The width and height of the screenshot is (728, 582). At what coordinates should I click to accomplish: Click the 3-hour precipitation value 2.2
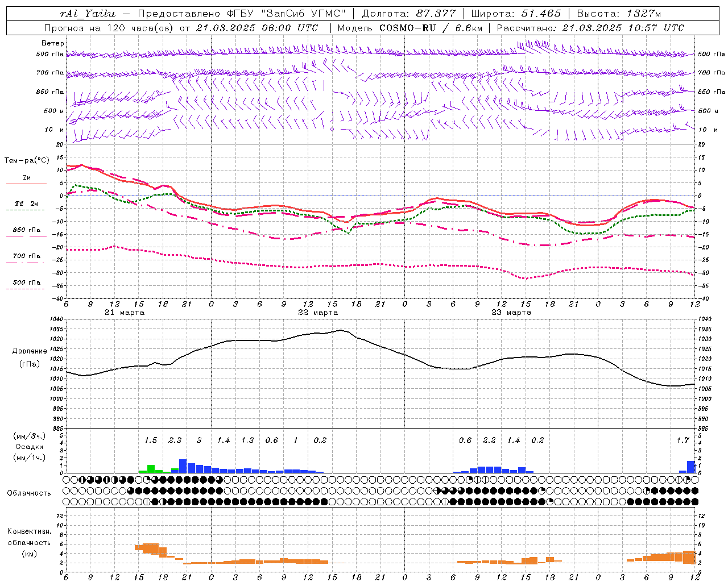click(x=489, y=440)
